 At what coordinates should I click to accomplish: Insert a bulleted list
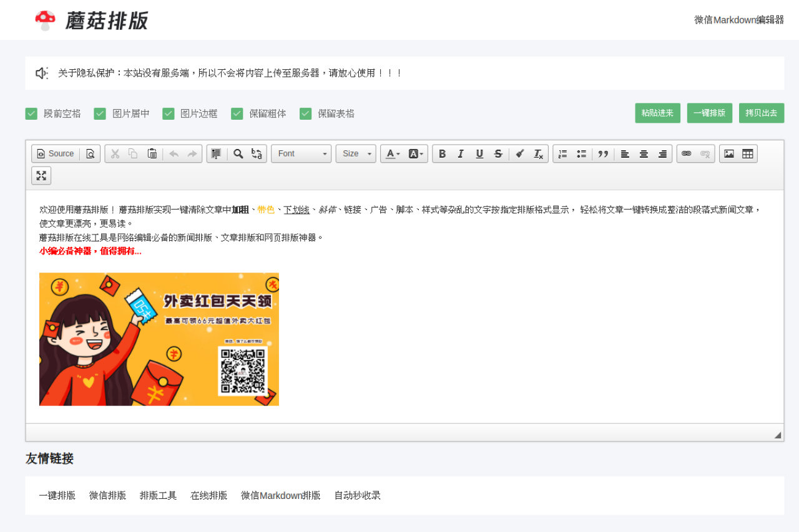(x=581, y=153)
